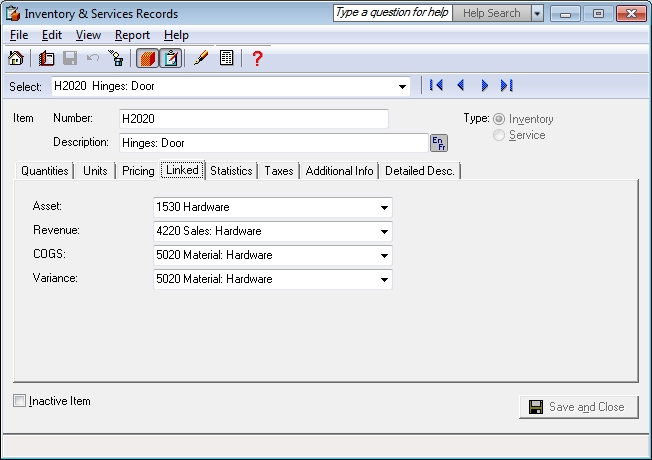Click the report sheet icon in toolbar
This screenshot has width=652, height=460.
coord(227,59)
